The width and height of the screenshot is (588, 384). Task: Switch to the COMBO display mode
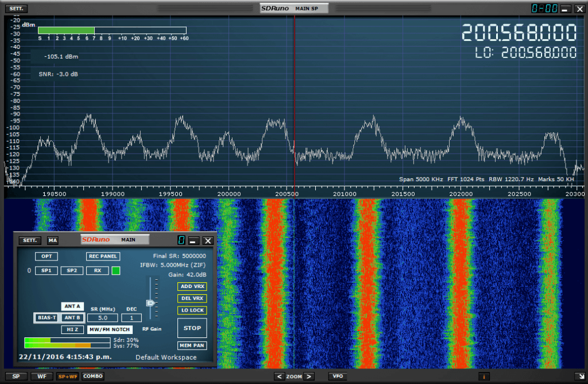(x=92, y=377)
